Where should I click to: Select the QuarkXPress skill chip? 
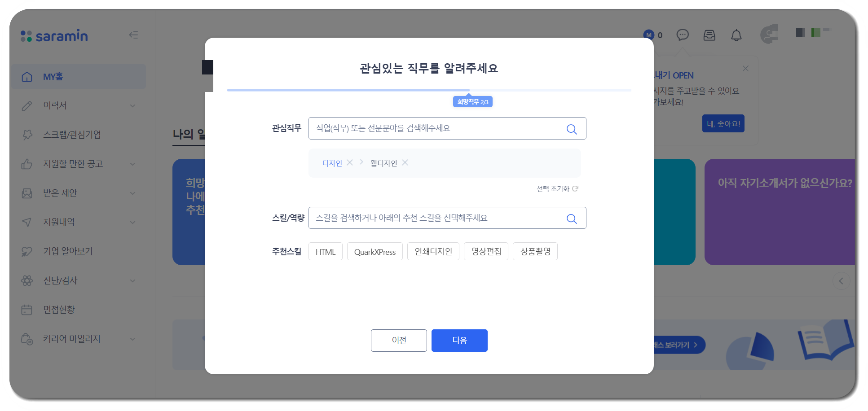375,251
